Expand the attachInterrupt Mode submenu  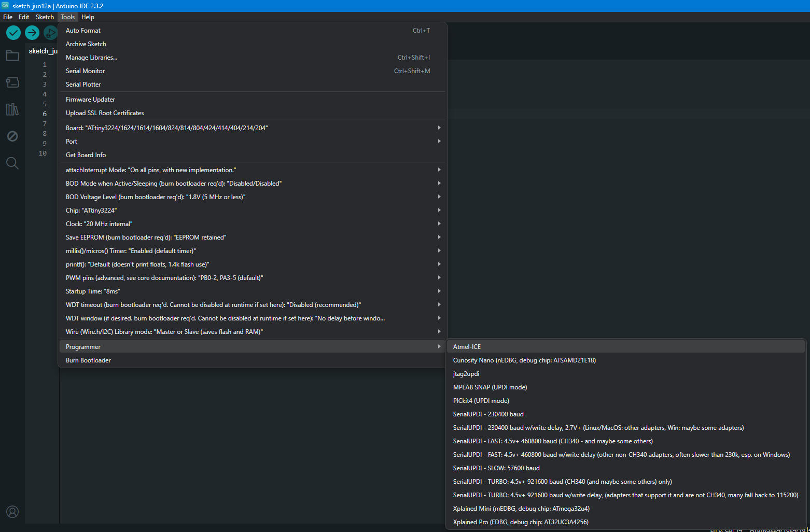(253, 170)
